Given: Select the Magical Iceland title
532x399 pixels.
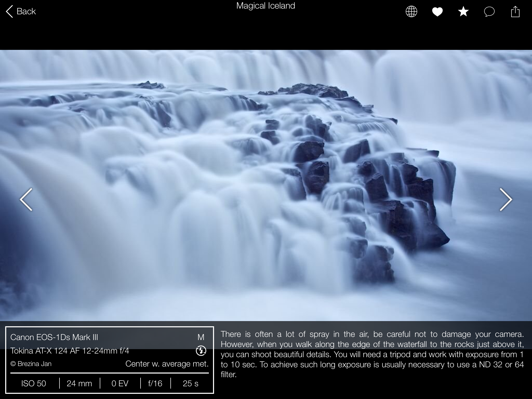Looking at the screenshot, I should click(266, 6).
